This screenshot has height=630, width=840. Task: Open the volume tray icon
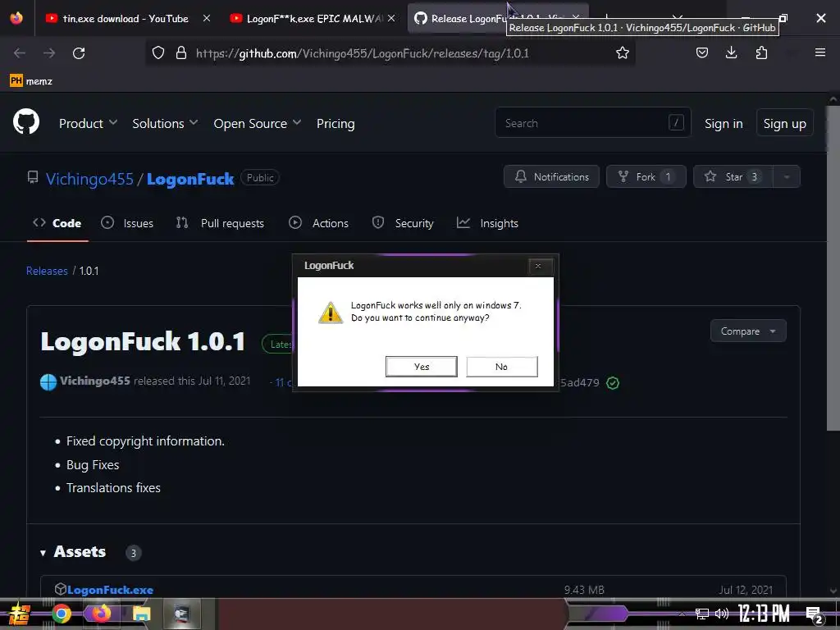tap(722, 614)
